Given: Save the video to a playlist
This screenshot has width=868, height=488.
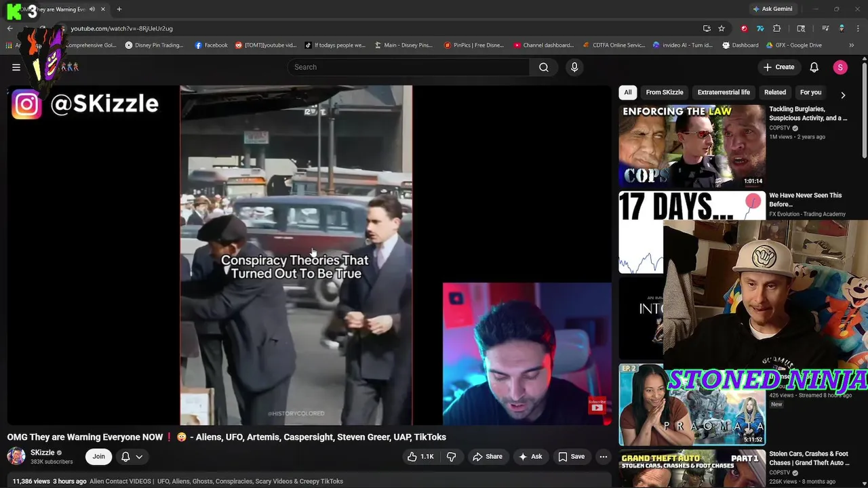Looking at the screenshot, I should pyautogui.click(x=571, y=457).
